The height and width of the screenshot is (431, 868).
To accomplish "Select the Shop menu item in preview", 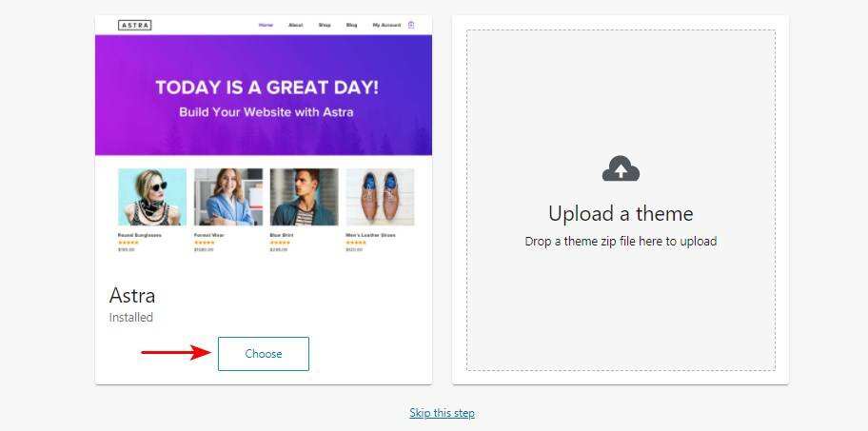I will coord(325,25).
